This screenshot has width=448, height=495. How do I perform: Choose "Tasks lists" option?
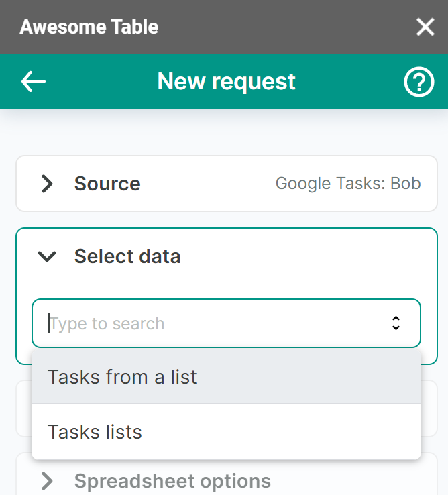pyautogui.click(x=95, y=432)
